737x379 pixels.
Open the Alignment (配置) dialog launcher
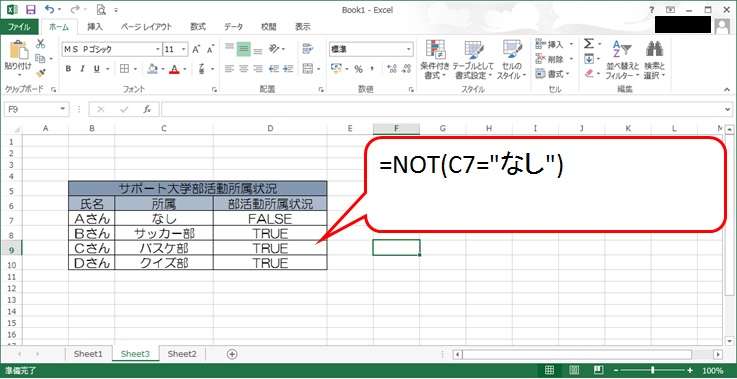321,89
